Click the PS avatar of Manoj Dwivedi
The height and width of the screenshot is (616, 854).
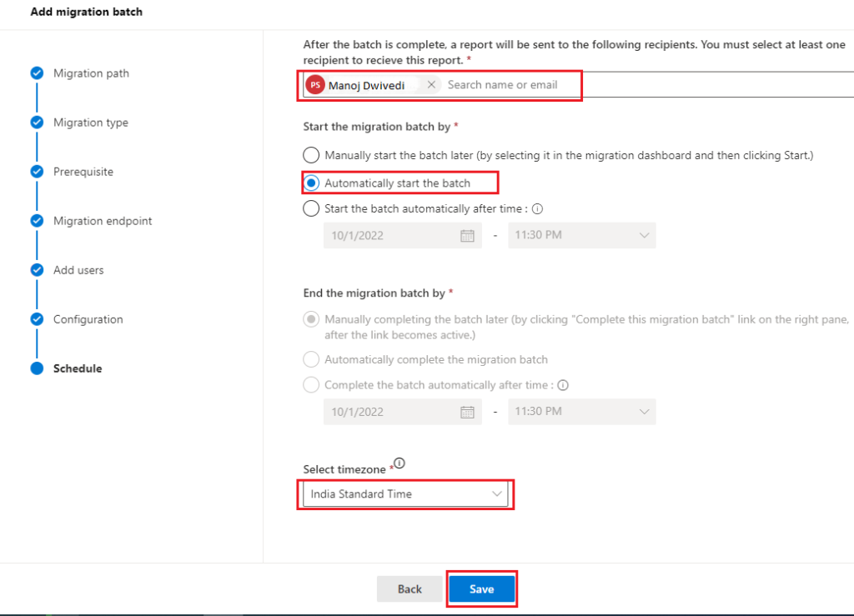[x=315, y=85]
